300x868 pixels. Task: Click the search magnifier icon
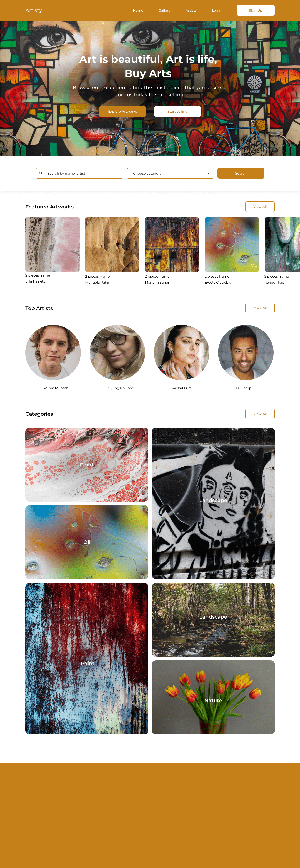pos(41,173)
